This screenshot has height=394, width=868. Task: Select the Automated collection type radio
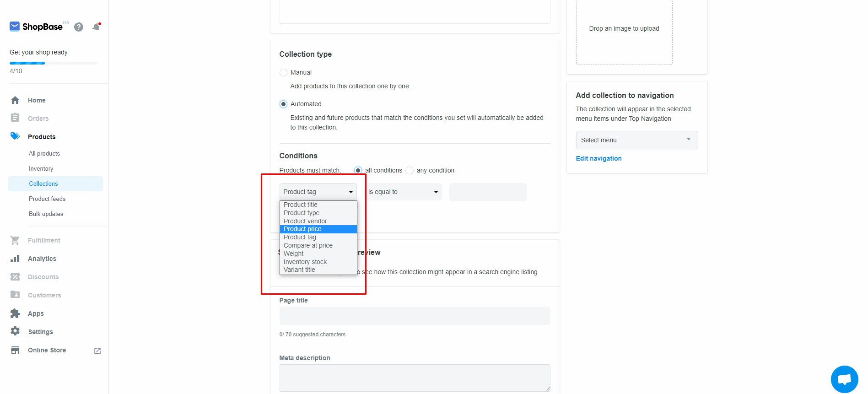(x=284, y=104)
